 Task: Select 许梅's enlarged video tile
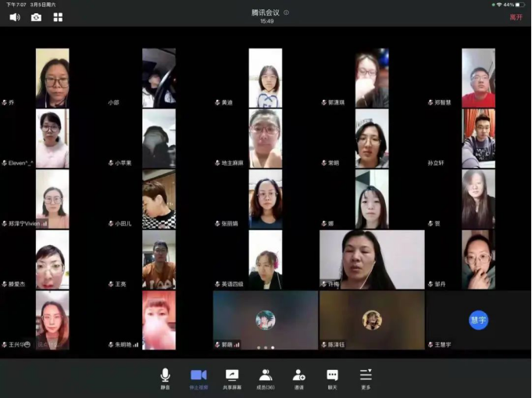click(x=372, y=259)
